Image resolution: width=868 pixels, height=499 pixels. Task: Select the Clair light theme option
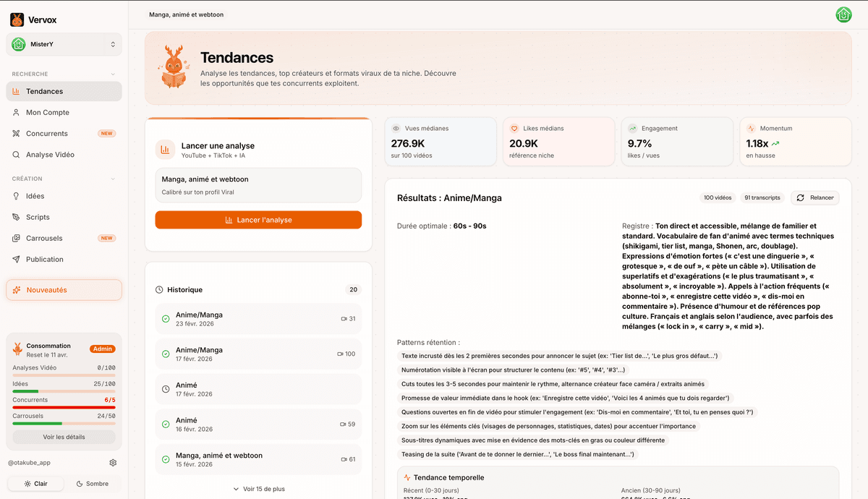coord(35,483)
